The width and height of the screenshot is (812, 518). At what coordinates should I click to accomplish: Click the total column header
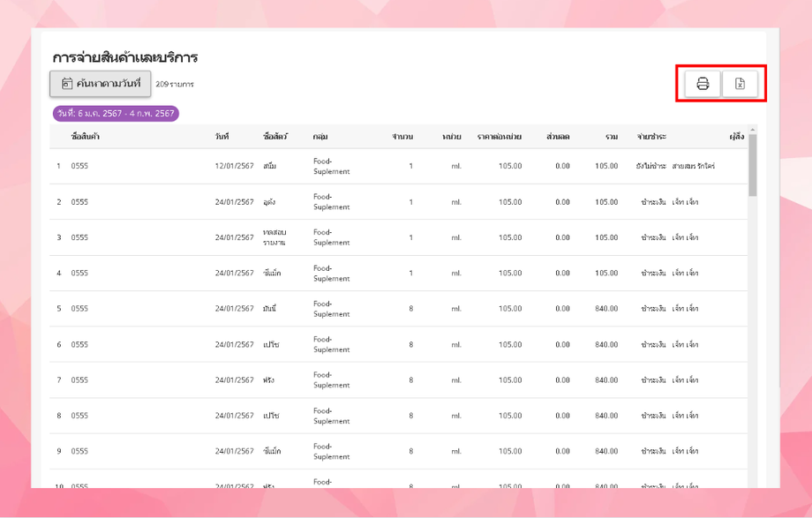point(612,137)
